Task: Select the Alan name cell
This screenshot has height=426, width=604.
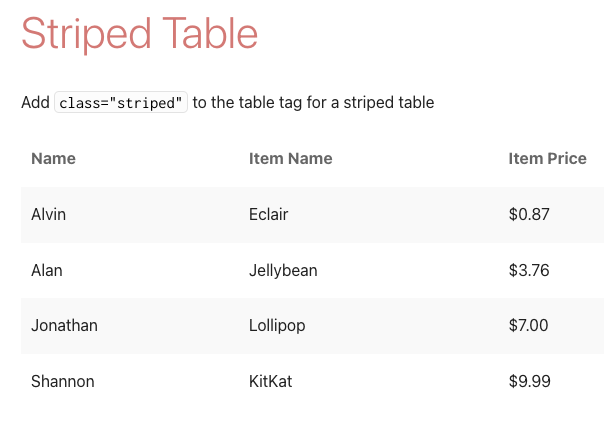Action: tap(47, 270)
